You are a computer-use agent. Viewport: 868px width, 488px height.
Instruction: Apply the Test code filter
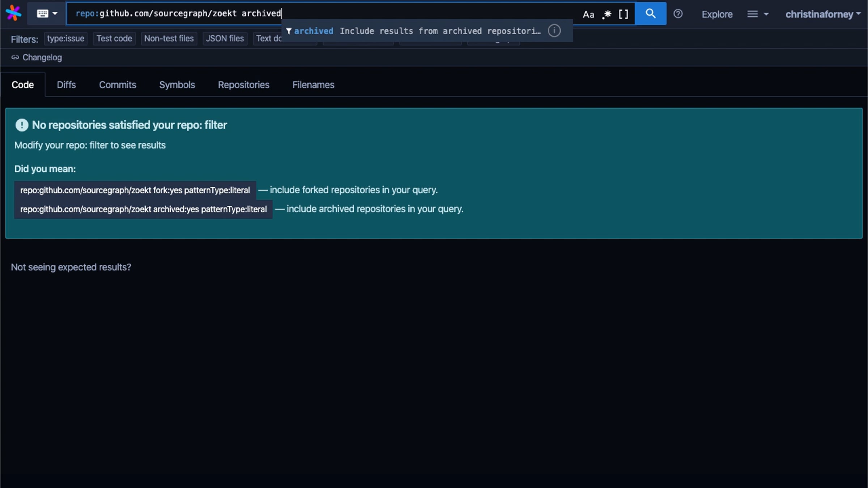coord(114,39)
